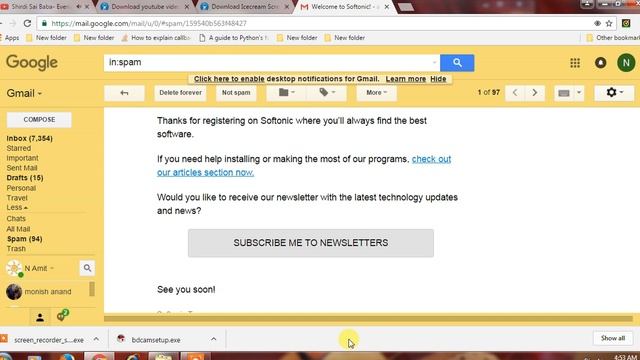
Task: Click the blue search magnifier button
Action: click(457, 63)
